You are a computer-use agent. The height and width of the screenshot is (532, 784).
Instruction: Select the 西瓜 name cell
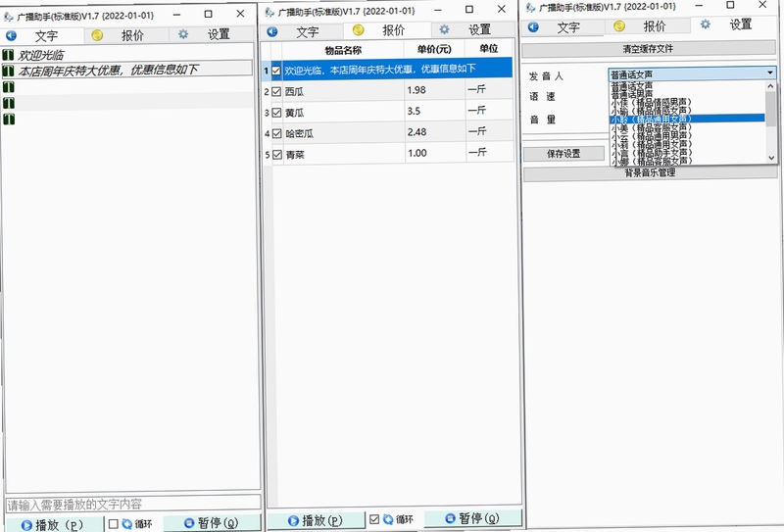point(344,91)
